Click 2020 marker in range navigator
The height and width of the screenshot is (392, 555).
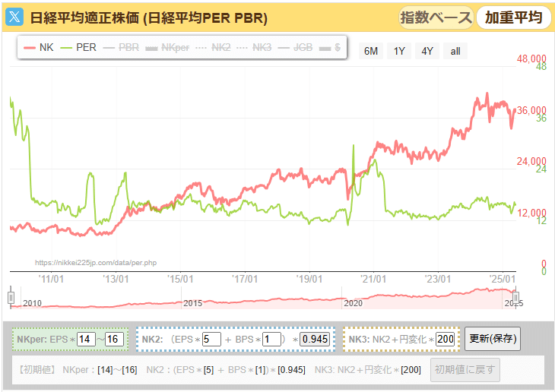(x=353, y=303)
